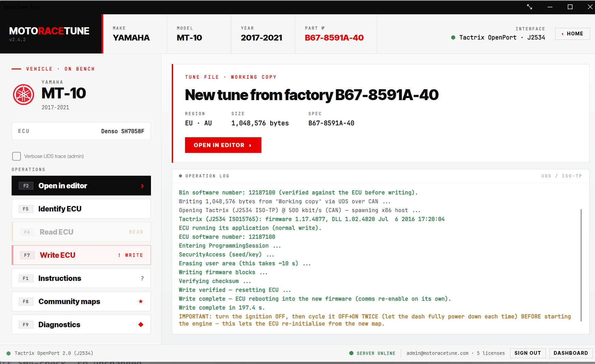595x364 pixels.
Task: Click the VEHICLE · ON BENCH heading
Action: coord(60,69)
